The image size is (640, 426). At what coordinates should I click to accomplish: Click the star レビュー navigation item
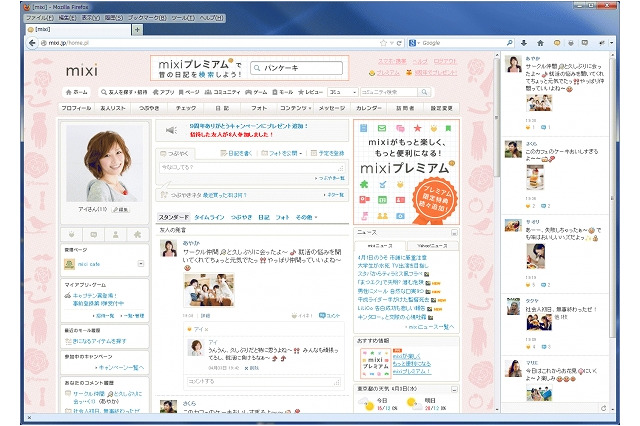(x=311, y=92)
